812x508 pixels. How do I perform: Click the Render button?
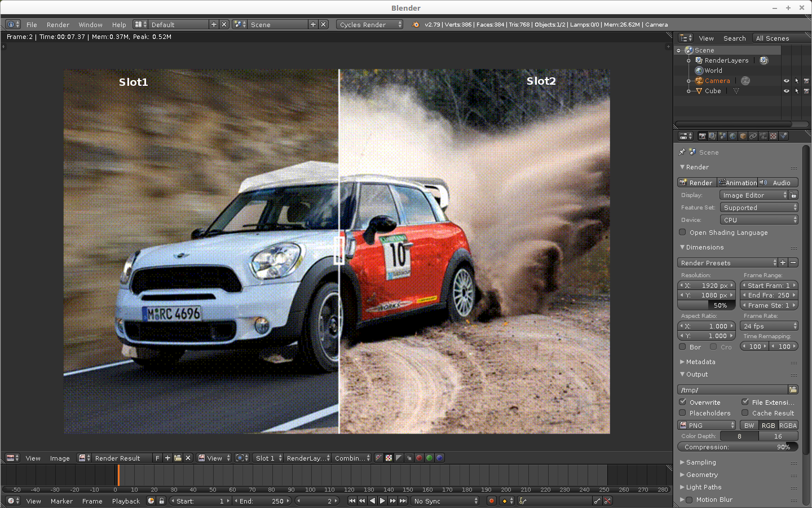coord(697,182)
